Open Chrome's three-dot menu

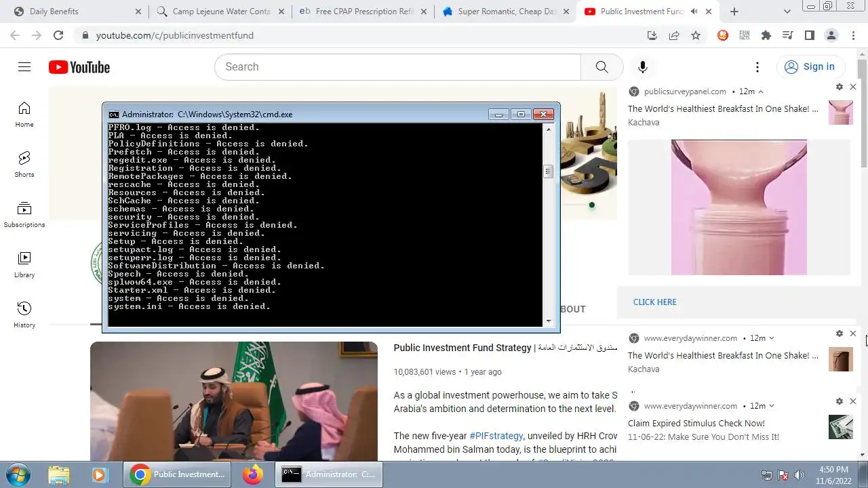pyautogui.click(x=853, y=35)
